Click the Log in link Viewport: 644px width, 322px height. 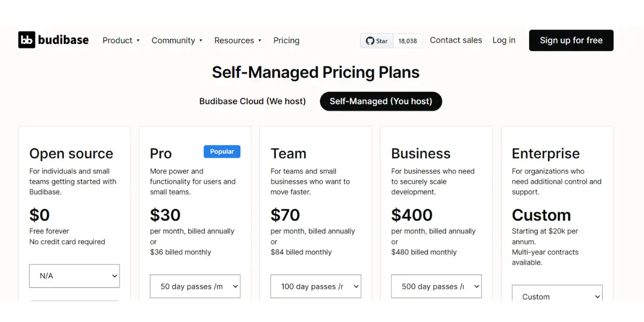[x=504, y=40]
